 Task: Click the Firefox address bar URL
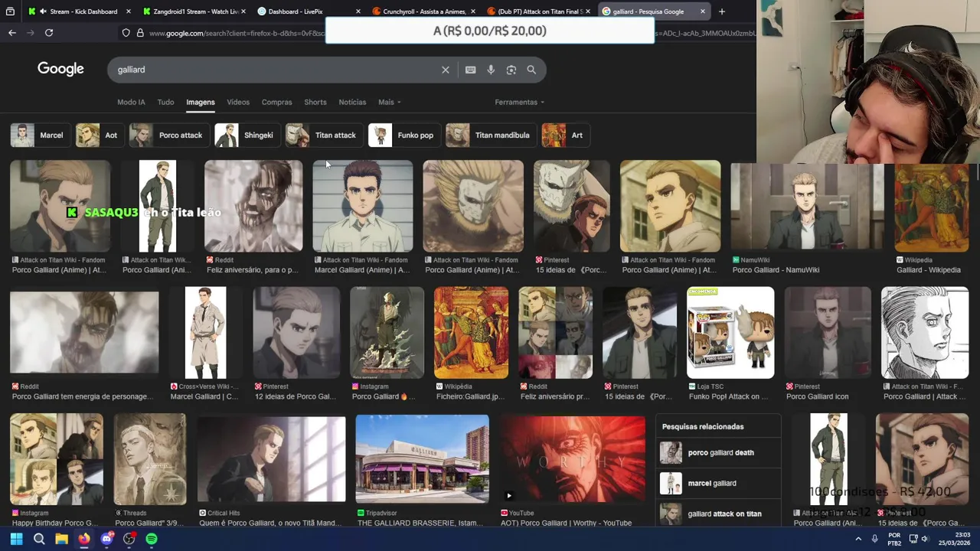pyautogui.click(x=237, y=33)
